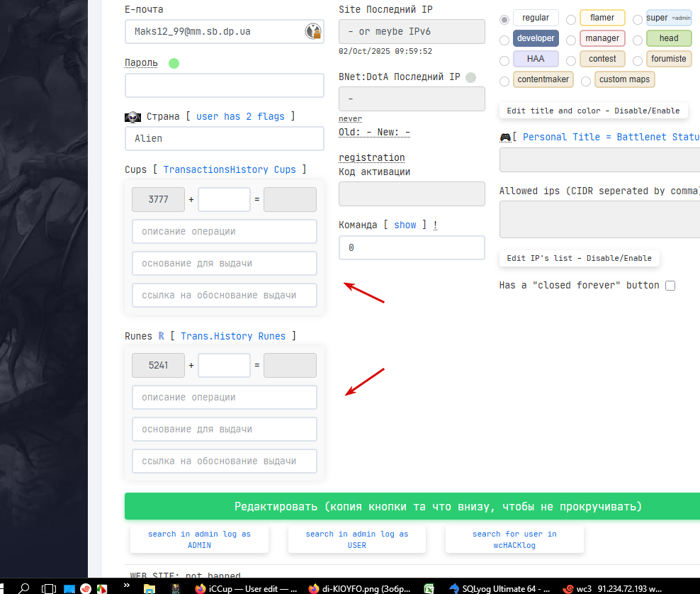Open Trans.History Runes link
Screen dimensions: 700x594
233,336
